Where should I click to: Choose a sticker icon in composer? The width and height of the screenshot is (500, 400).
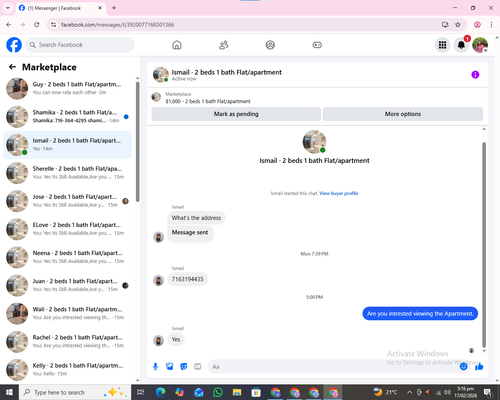tap(184, 367)
